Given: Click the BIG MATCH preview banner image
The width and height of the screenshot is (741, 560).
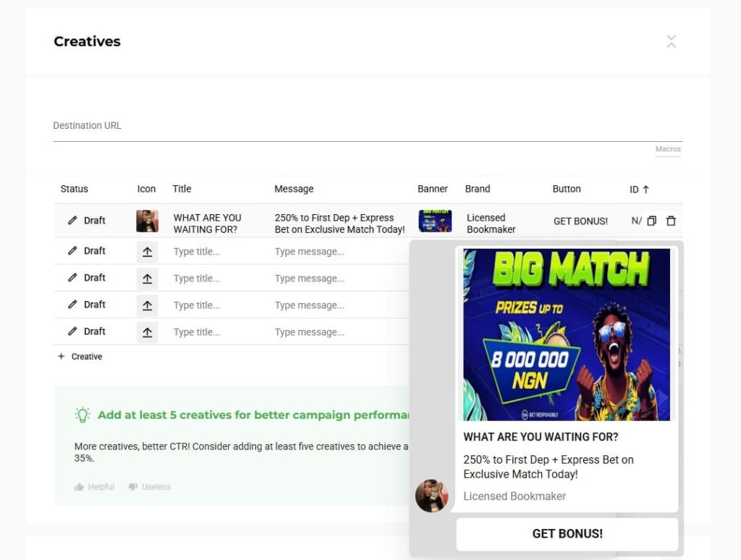Looking at the screenshot, I should click(x=567, y=334).
